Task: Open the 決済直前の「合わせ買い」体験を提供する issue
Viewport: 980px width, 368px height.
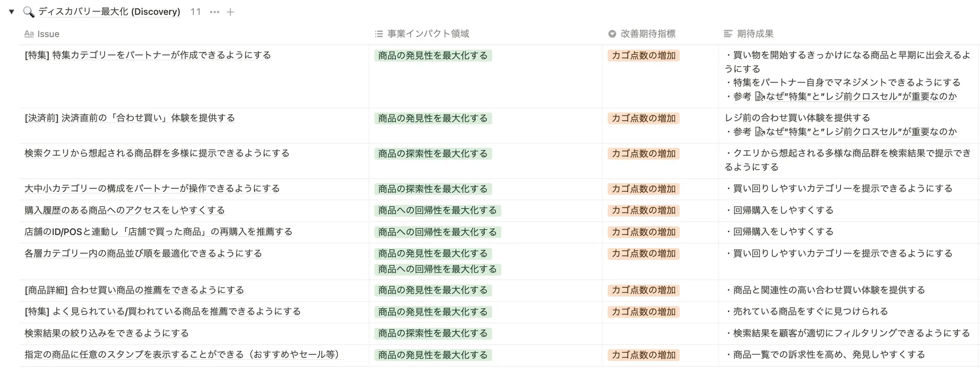Action: 130,118
